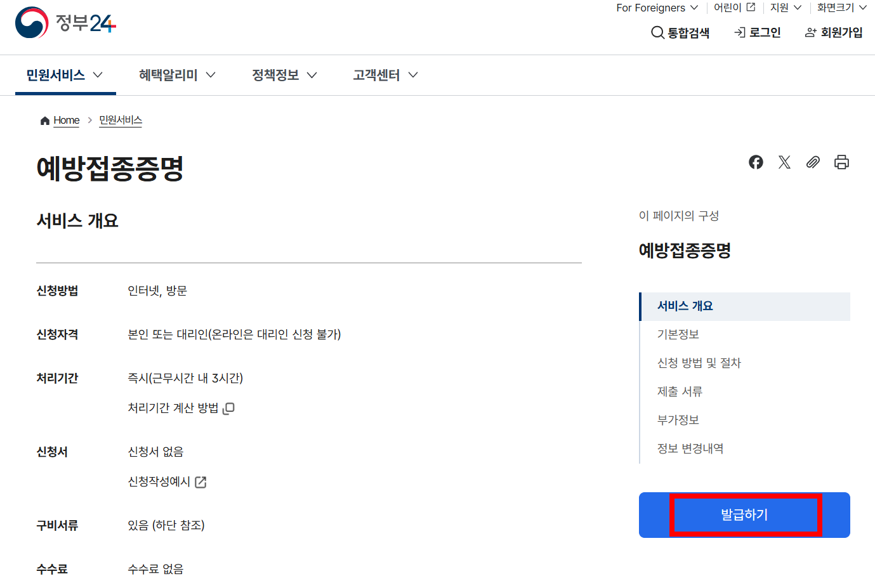Click the copy icon beside 처리기간 계산 방법
The width and height of the screenshot is (875, 588).
click(x=228, y=408)
